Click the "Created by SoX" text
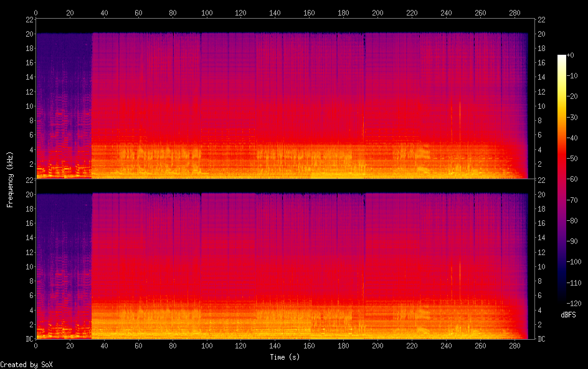The image size is (588, 369). 26,365
